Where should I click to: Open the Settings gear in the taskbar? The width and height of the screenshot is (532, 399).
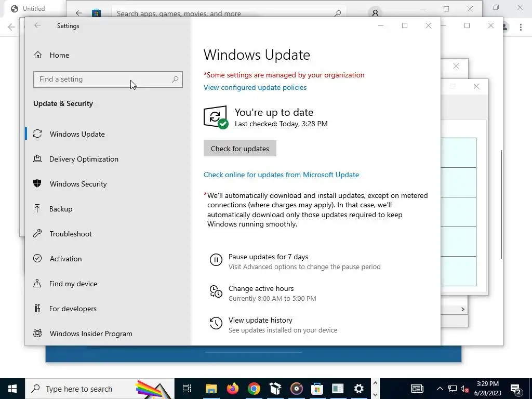pyautogui.click(x=358, y=389)
